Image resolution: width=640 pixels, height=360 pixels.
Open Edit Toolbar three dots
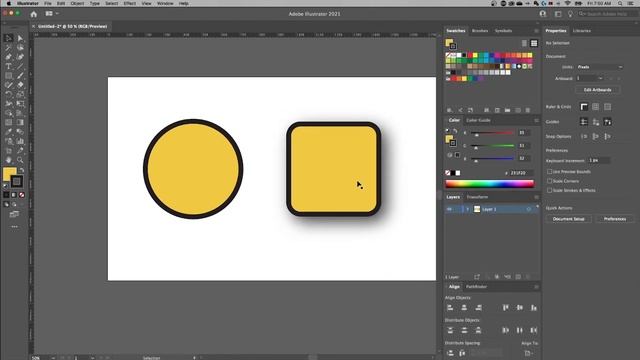click(x=14, y=227)
